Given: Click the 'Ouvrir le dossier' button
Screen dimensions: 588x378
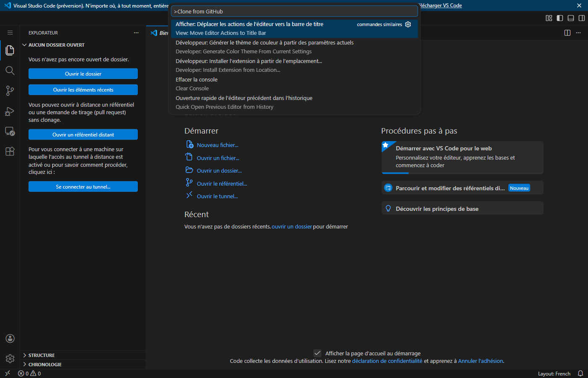Looking at the screenshot, I should (x=83, y=73).
